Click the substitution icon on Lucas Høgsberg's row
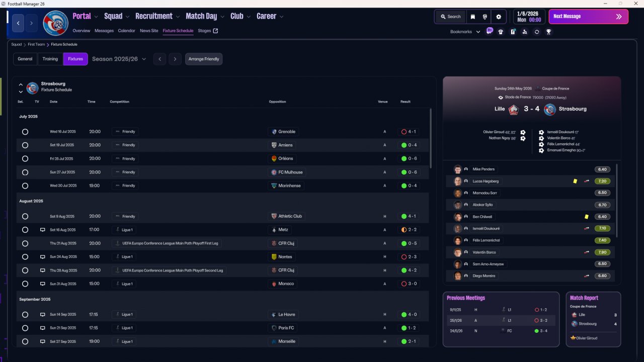644x362 pixels. pyautogui.click(x=587, y=181)
